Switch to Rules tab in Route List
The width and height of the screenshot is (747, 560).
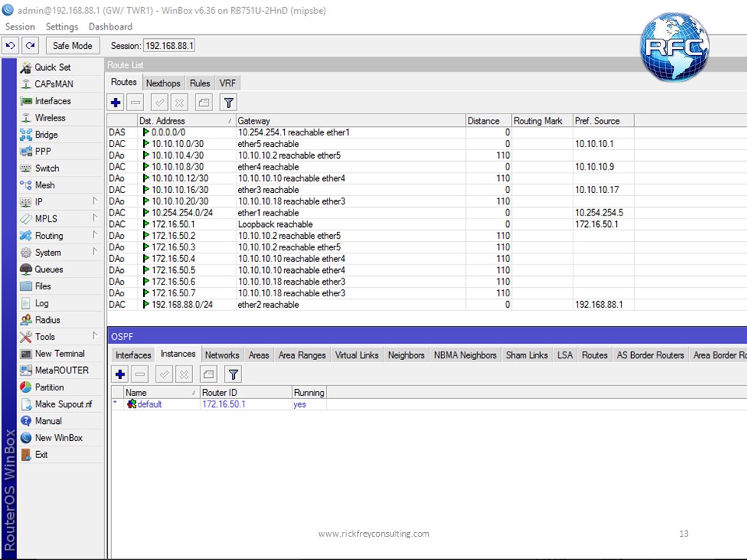tap(200, 83)
